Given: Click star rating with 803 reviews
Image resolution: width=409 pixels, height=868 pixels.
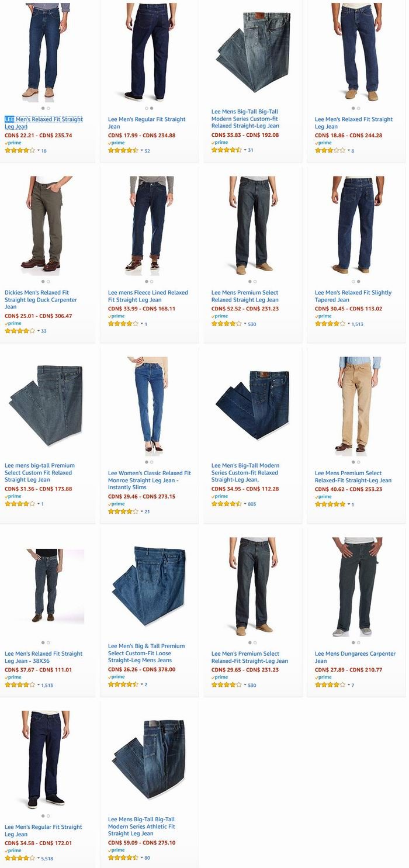Looking at the screenshot, I should point(227,504).
